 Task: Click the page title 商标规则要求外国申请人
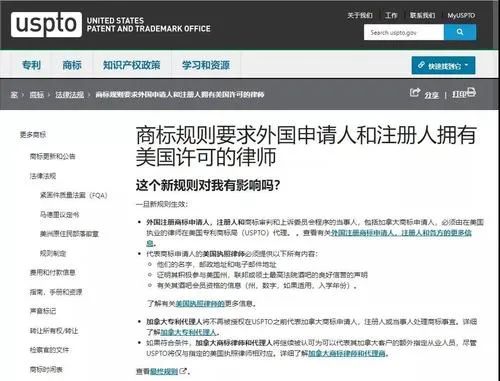[306, 145]
